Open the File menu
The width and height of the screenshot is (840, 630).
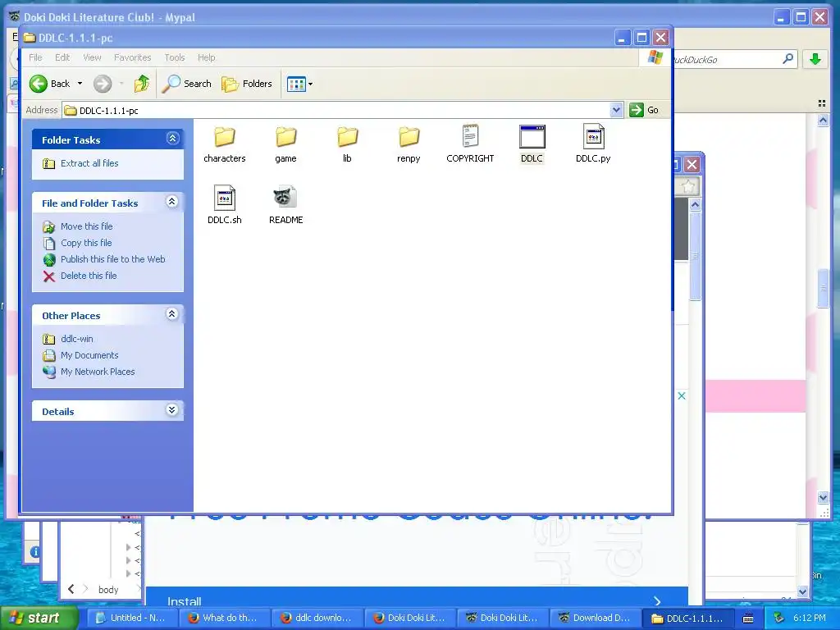coord(35,57)
